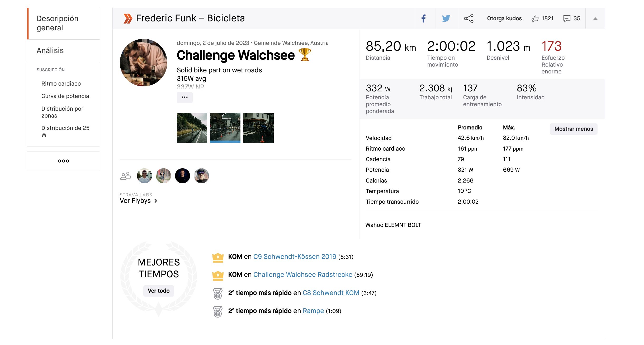Click the group athletes icon

(126, 176)
